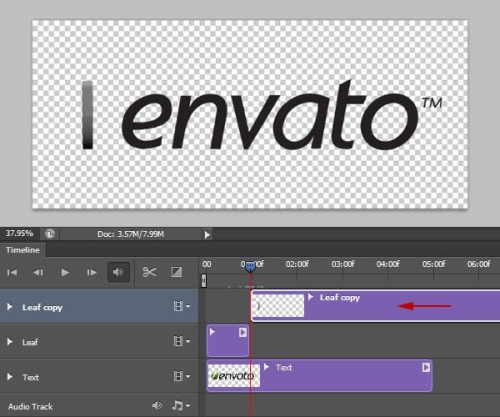Toggle audio playback speaker button
The image size is (500, 417).
[118, 272]
